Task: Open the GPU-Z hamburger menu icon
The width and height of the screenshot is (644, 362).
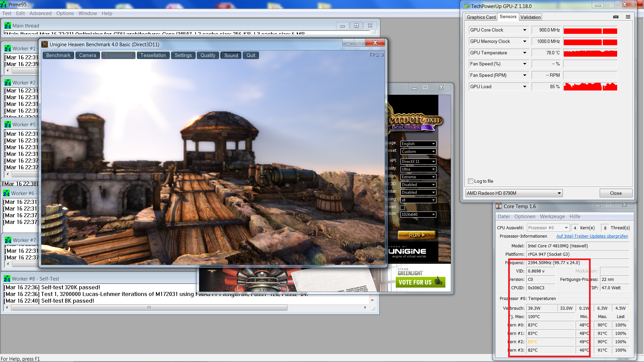Action: tap(628, 17)
